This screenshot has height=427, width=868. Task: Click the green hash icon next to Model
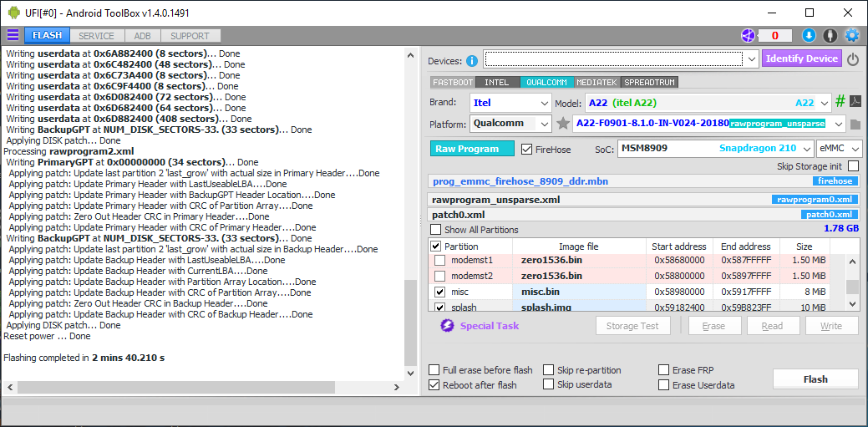840,102
